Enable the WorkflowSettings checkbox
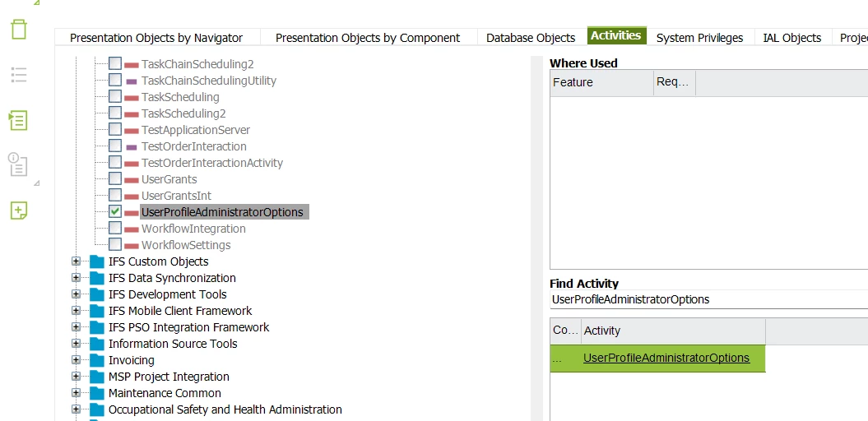The image size is (868, 421). [x=115, y=245]
